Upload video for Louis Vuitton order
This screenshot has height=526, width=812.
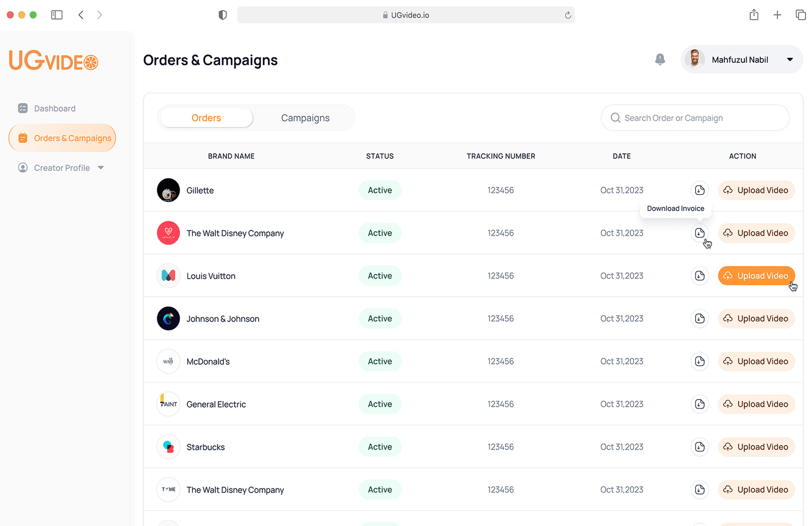point(756,276)
